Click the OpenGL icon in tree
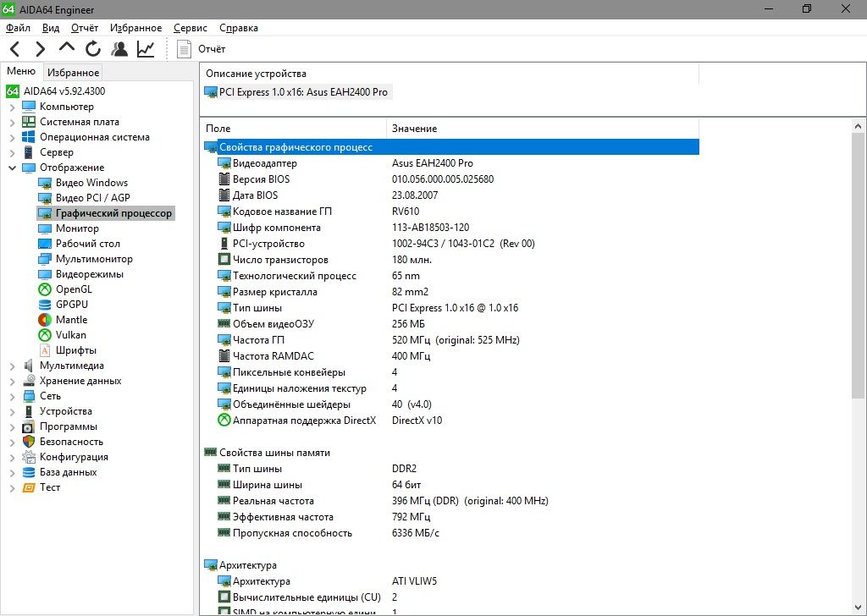Screen dimensions: 867x616 pos(45,289)
